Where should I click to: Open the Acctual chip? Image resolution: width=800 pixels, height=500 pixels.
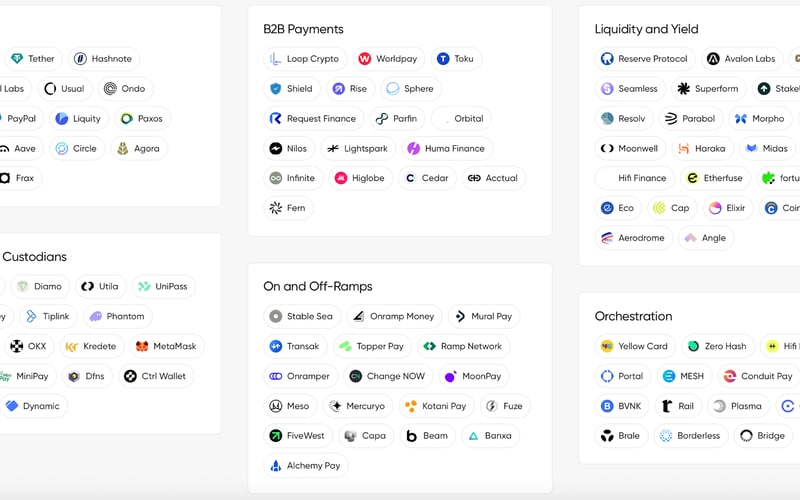coord(494,178)
